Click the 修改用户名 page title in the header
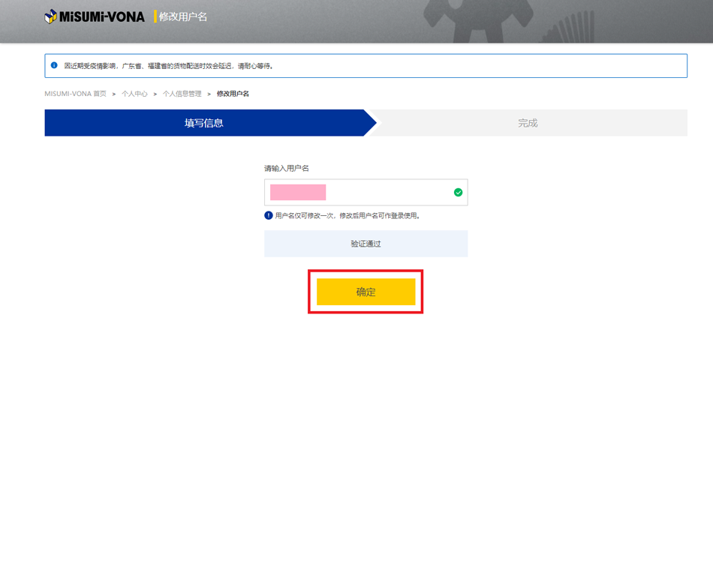 coord(183,16)
